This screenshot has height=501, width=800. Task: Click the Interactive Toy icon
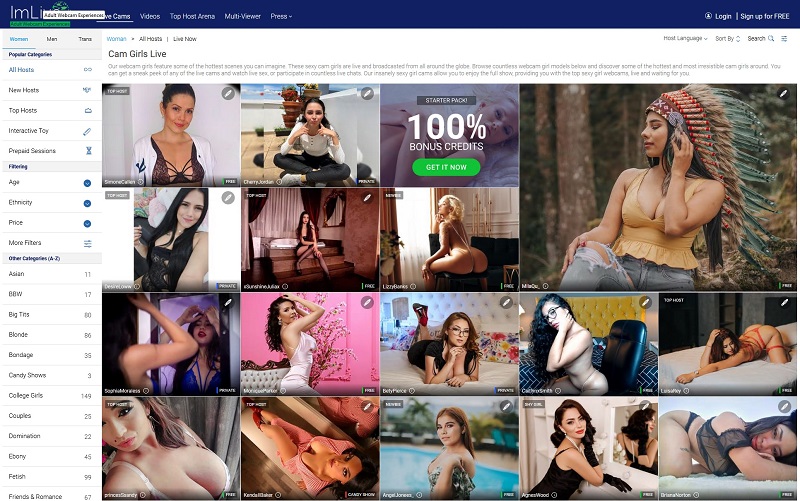87,131
